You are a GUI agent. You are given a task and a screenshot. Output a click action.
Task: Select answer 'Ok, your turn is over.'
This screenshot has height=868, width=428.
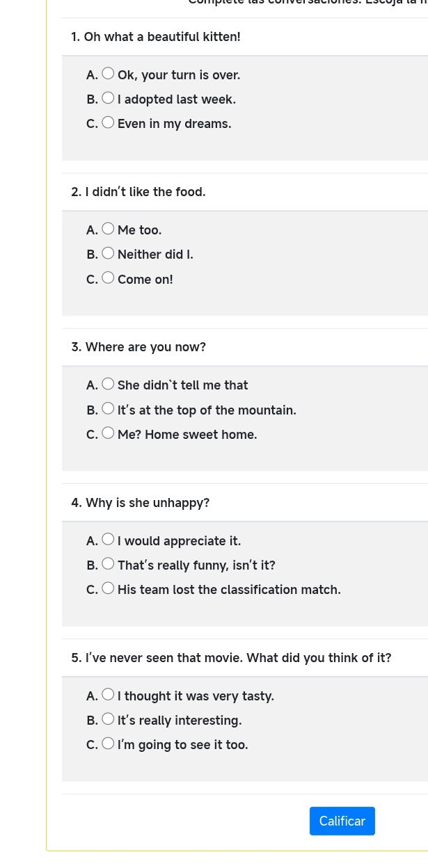pos(108,74)
